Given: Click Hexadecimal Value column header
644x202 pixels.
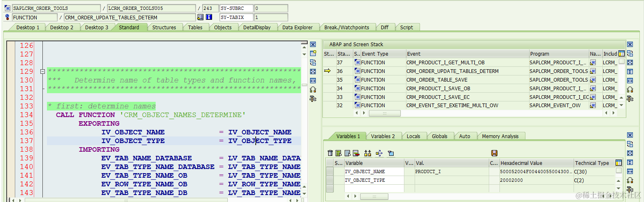Looking at the screenshot, I should 536,163.
